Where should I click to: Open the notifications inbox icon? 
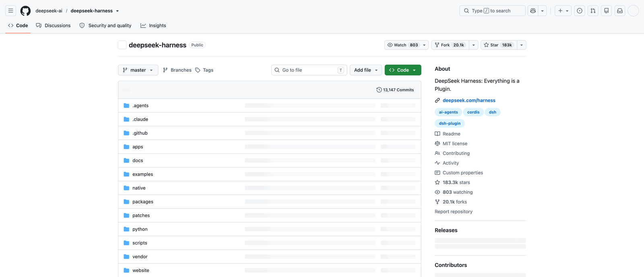click(620, 11)
